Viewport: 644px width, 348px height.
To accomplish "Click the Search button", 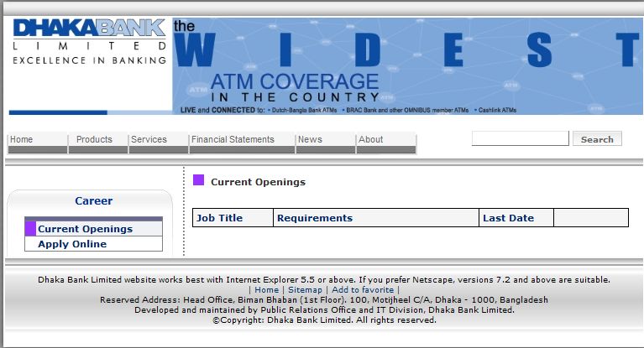I will click(597, 139).
